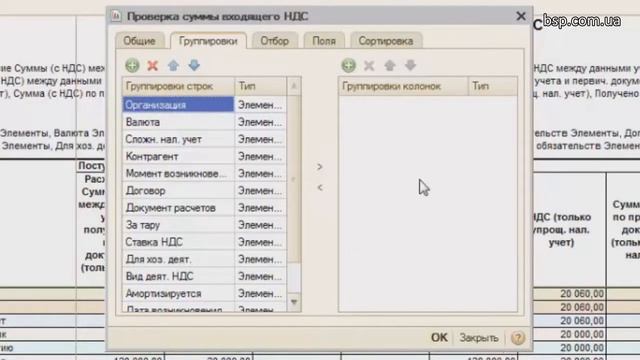Screen dimensions: 640x360
Task: Switch to the Отбор tab
Action: point(274,41)
